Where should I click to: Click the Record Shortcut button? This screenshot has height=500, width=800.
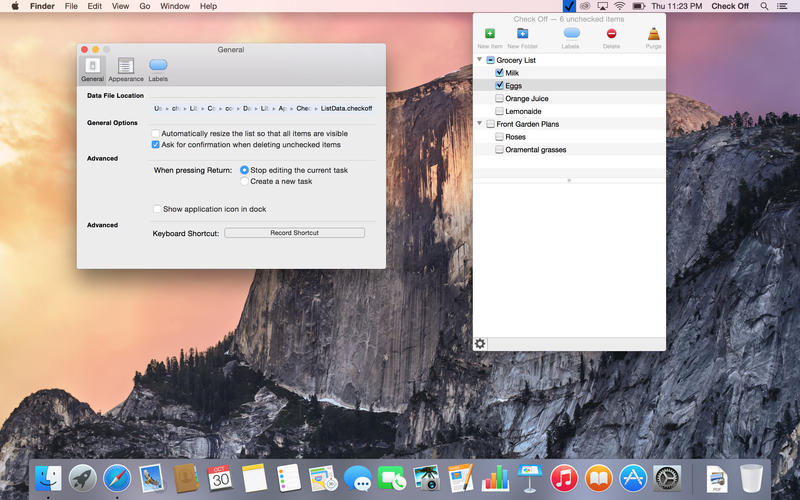(x=294, y=233)
